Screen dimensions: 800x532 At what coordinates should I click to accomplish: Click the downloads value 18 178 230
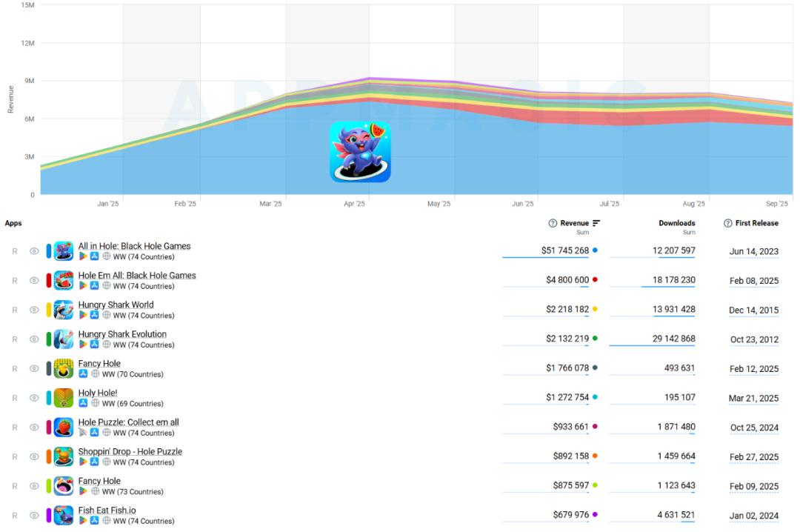(x=673, y=280)
